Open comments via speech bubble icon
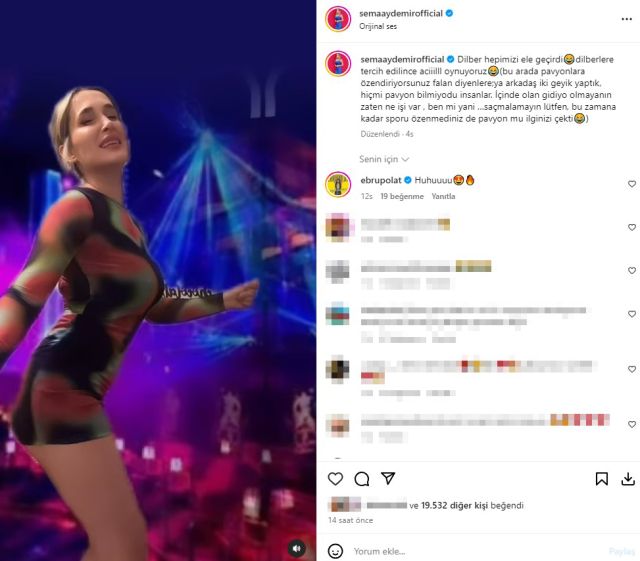This screenshot has width=640, height=561. [x=362, y=479]
